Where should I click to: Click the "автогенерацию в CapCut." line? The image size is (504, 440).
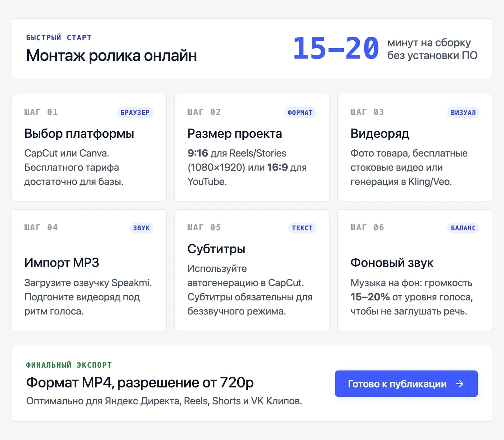coord(246,283)
